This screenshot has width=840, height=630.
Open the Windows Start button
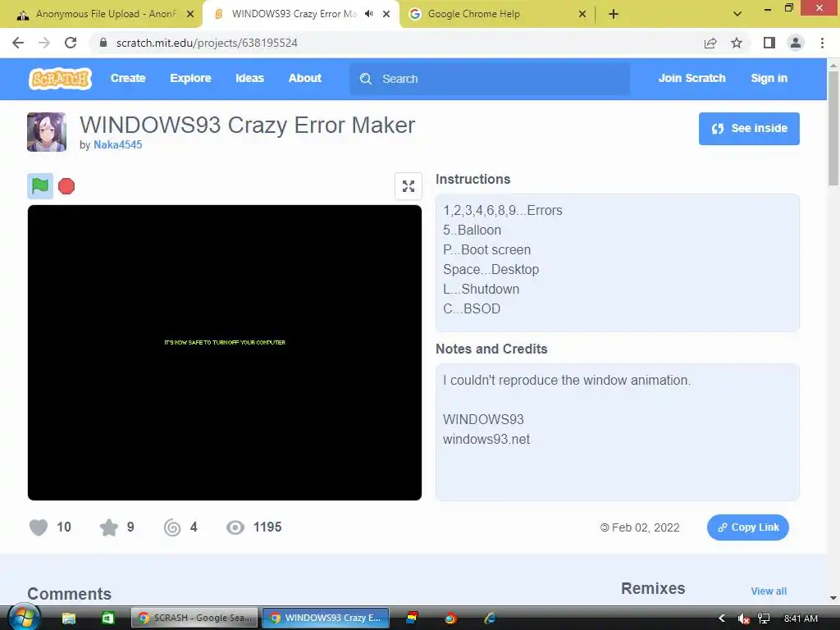[x=24, y=619]
